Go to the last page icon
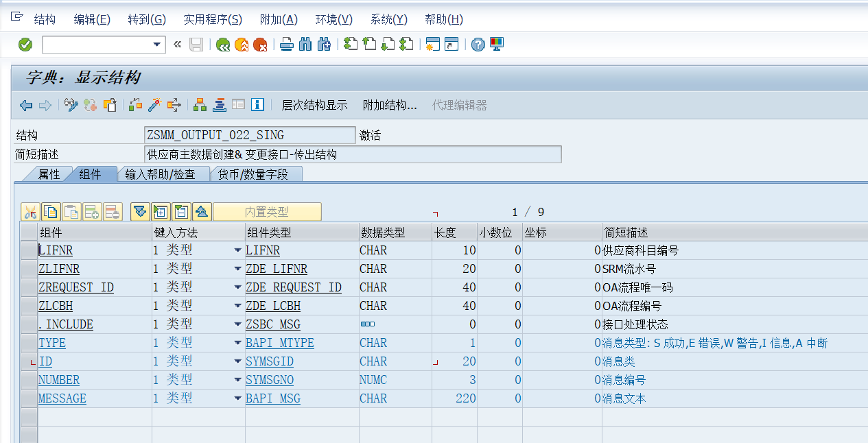 pyautogui.click(x=406, y=45)
